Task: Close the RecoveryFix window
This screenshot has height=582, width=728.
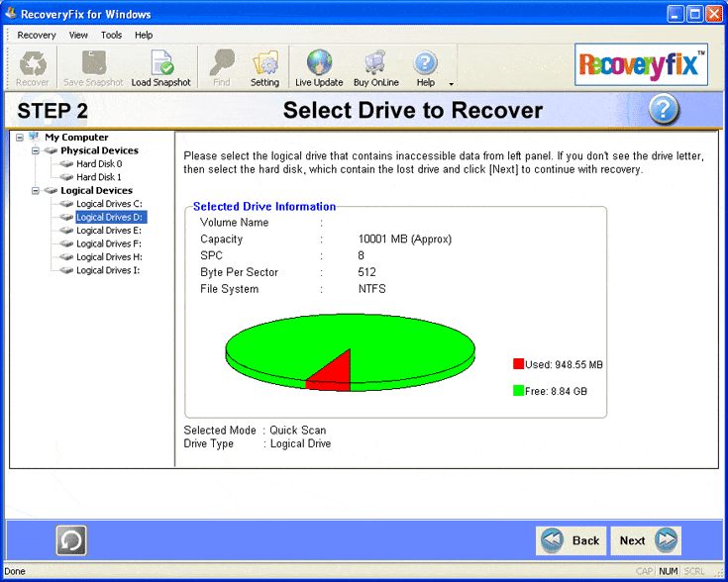Action: point(714,14)
